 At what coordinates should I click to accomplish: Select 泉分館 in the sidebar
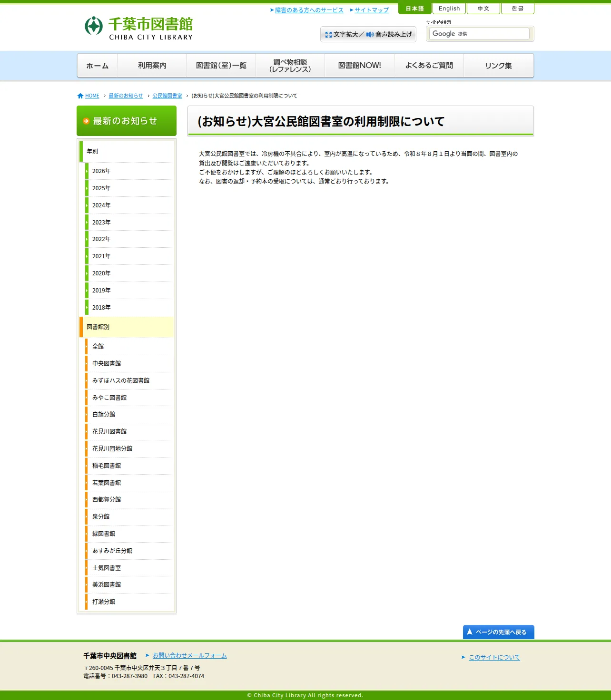(x=129, y=517)
